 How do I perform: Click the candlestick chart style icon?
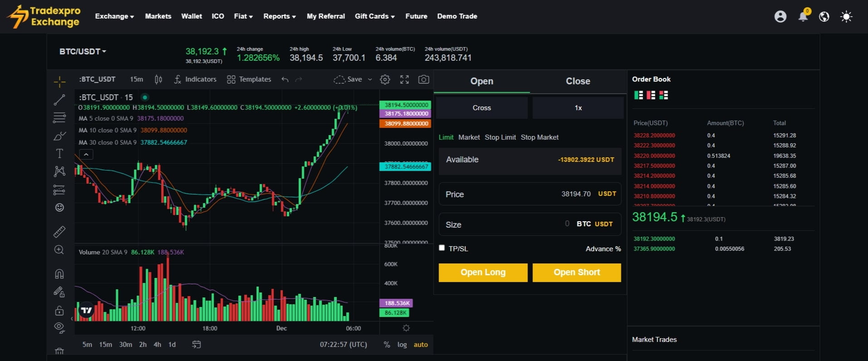point(158,79)
